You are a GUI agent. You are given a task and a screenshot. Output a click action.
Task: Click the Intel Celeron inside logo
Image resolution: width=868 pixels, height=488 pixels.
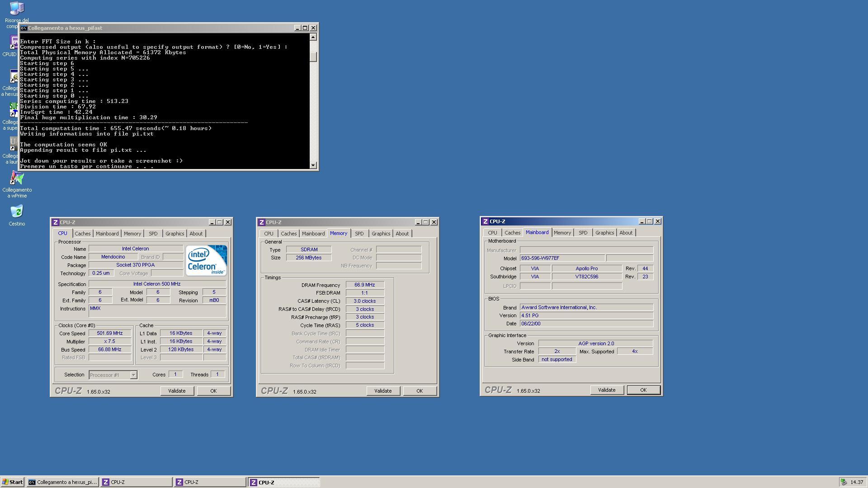point(207,261)
